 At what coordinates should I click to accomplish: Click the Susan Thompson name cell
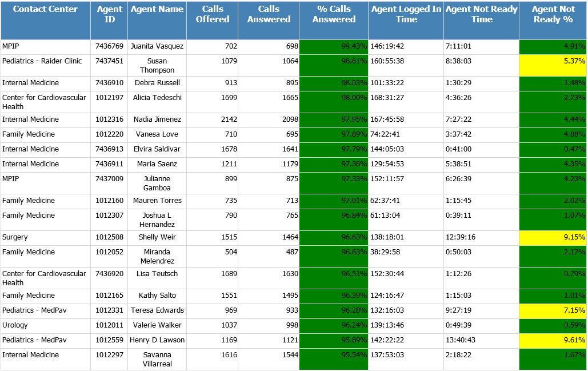[157, 65]
